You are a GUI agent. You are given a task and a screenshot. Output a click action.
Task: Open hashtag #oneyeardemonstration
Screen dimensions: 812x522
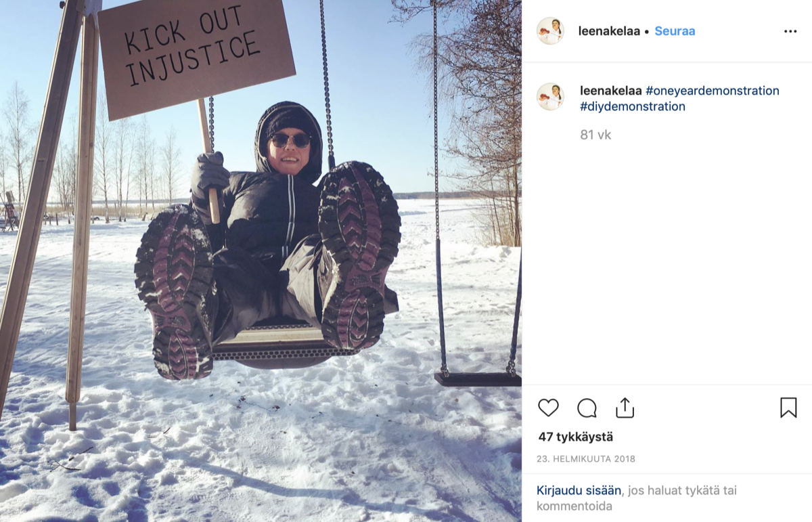[x=713, y=91]
